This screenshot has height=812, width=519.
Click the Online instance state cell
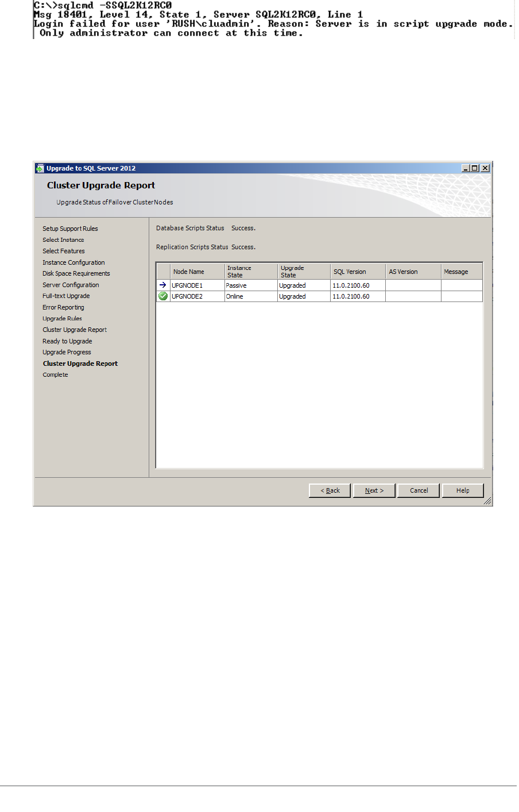click(x=251, y=296)
